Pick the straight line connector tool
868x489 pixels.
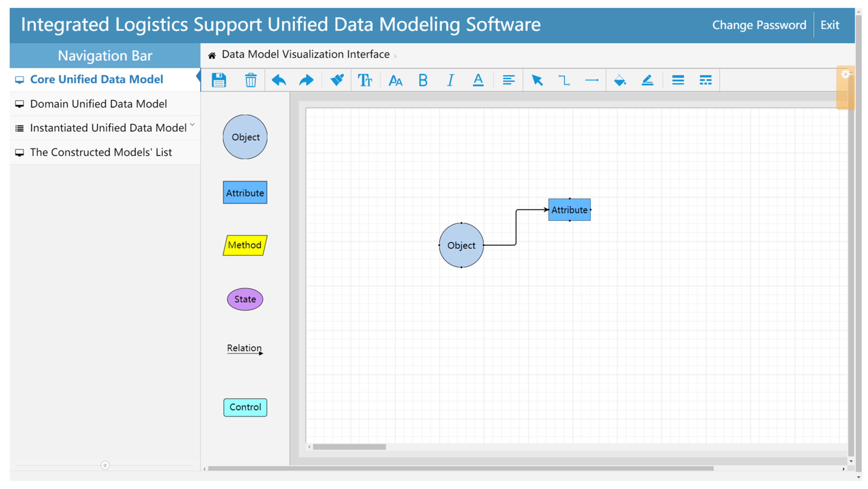[592, 80]
